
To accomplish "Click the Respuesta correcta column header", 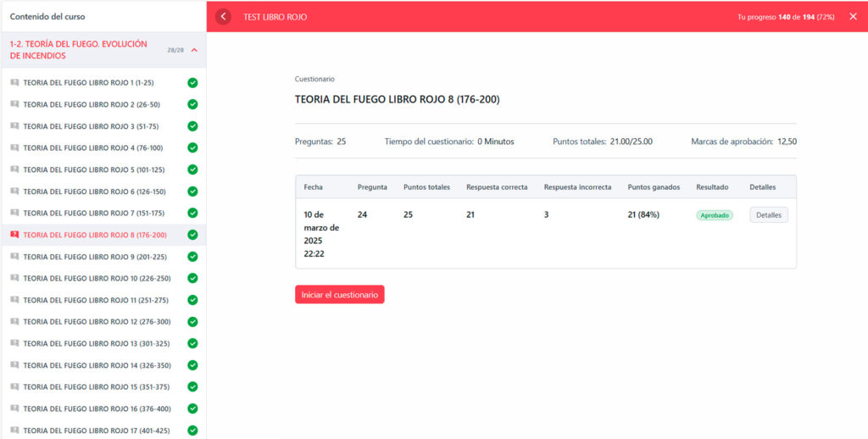I will tap(497, 187).
